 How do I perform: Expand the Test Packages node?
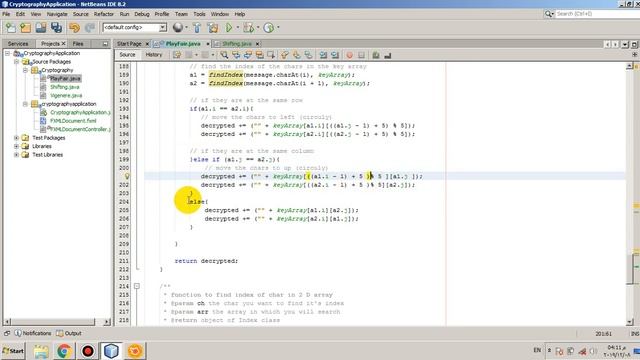[16, 138]
